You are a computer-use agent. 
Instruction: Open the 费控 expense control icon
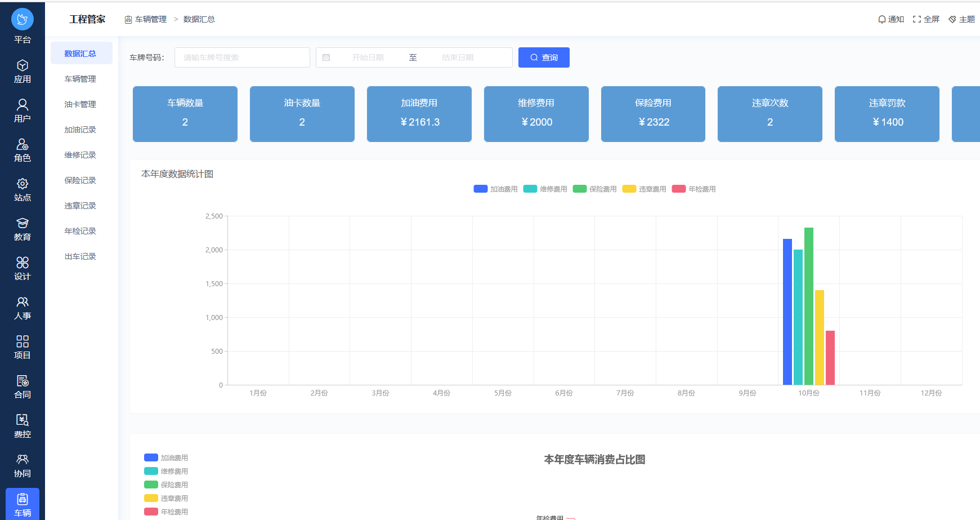point(23,421)
